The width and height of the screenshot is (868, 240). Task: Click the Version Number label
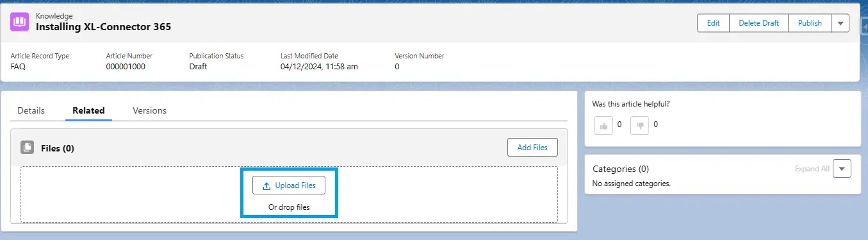pyautogui.click(x=420, y=56)
